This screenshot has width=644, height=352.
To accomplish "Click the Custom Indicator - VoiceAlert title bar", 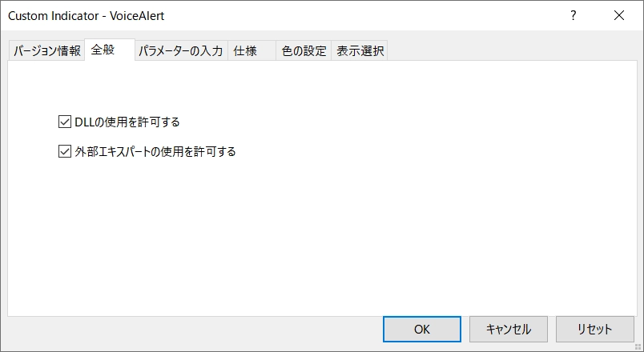I will coord(240,15).
